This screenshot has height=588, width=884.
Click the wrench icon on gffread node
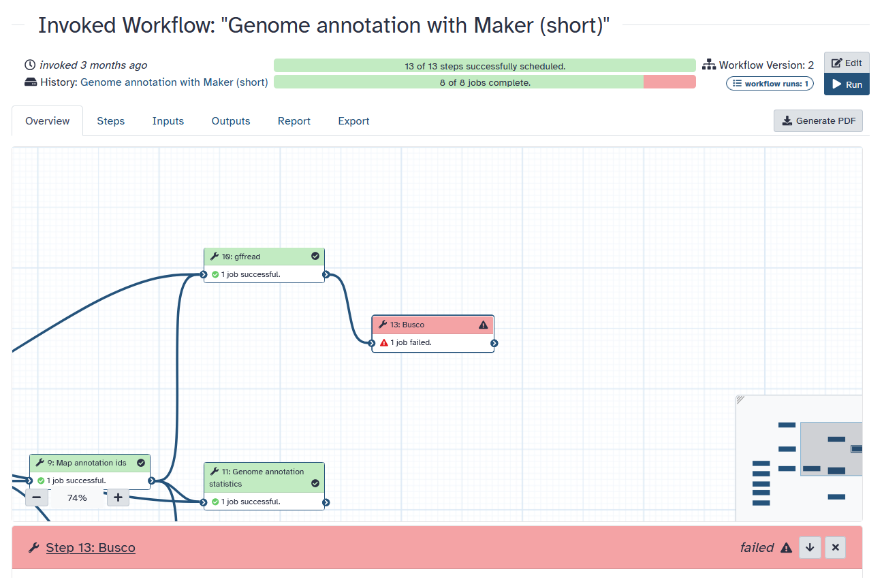[x=215, y=257]
